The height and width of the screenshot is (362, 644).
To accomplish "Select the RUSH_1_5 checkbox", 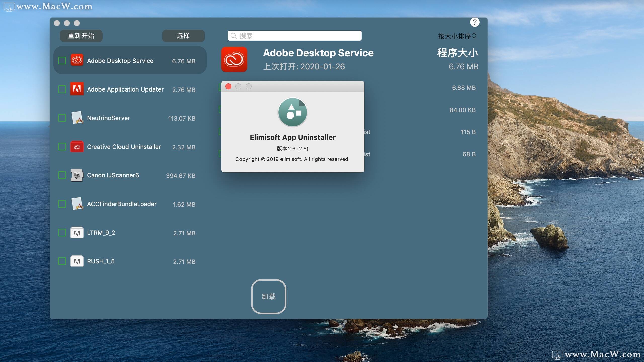I will pos(62,261).
